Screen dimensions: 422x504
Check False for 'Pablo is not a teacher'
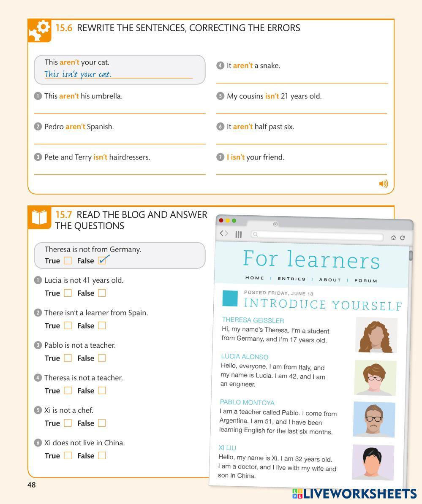click(101, 358)
